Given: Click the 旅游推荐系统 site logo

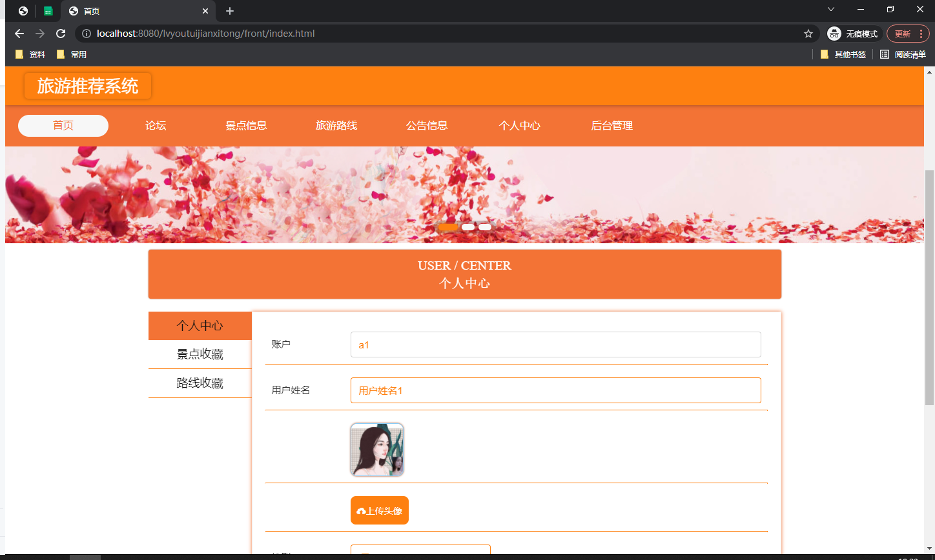Looking at the screenshot, I should [88, 86].
